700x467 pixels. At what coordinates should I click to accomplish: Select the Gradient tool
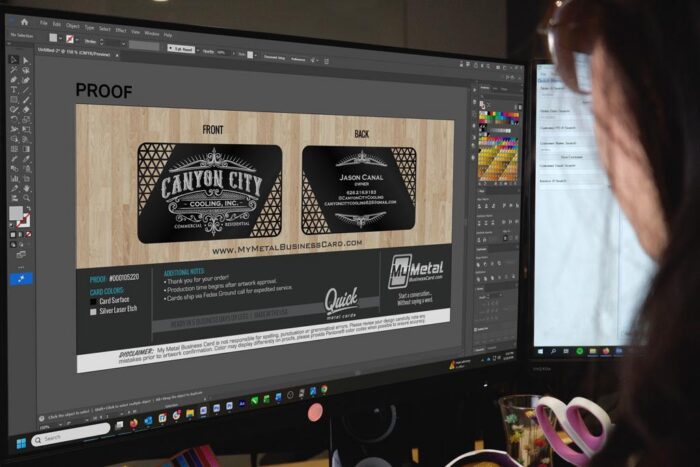tap(26, 149)
